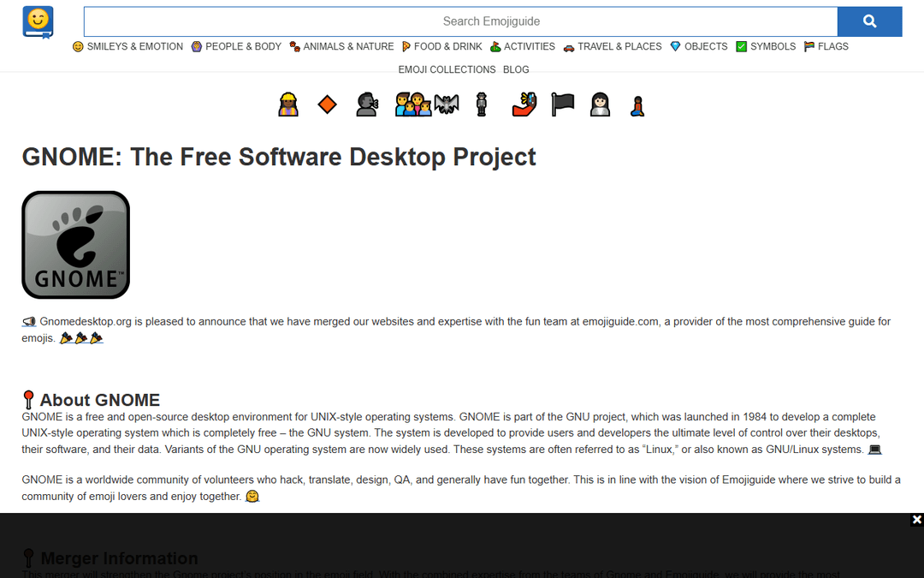Open the People & Body category
Viewport: 924px width, 578px height.
236,46
